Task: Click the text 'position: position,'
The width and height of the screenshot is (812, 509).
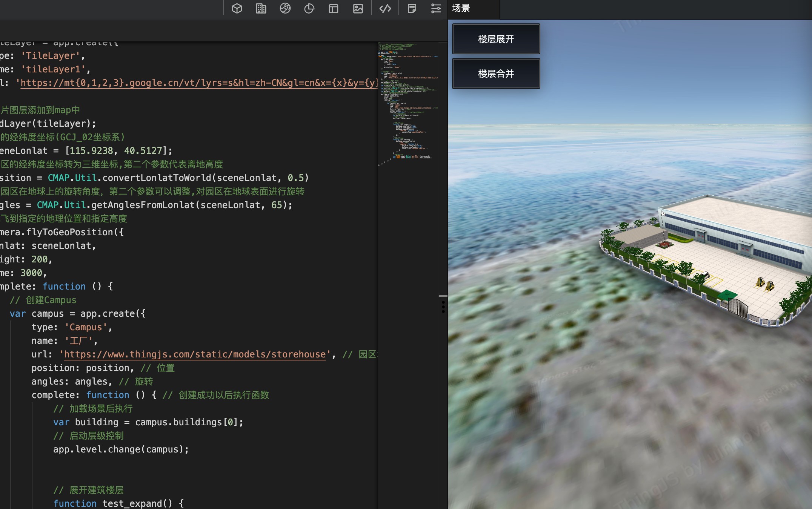Action: click(83, 368)
